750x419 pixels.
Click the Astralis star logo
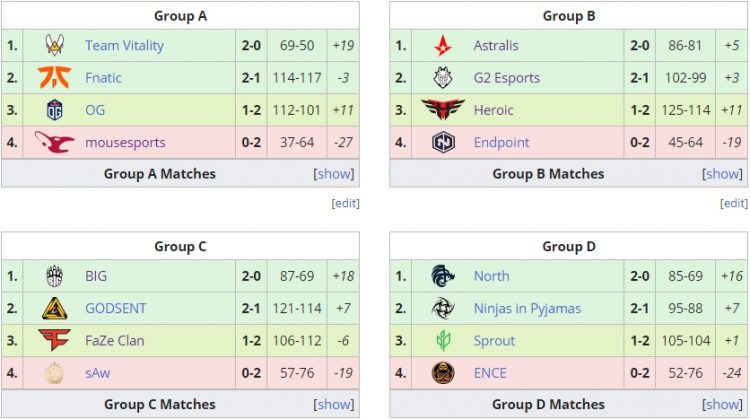pos(443,45)
